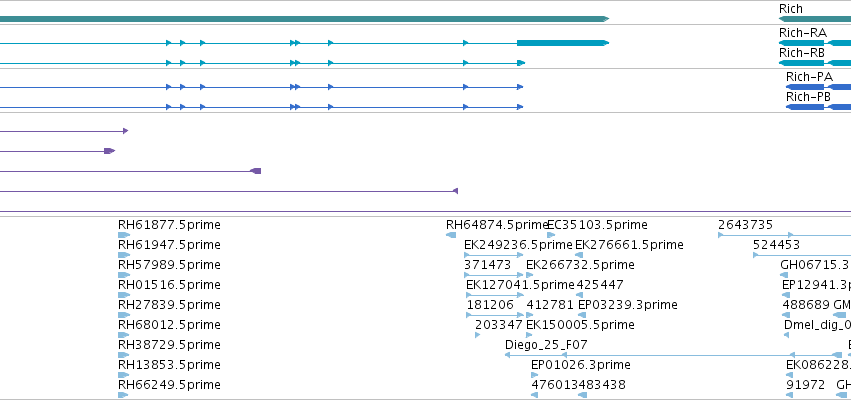Click the RH64874.5prime left-pointing arrow glyph
The image size is (851, 400).
tap(451, 235)
